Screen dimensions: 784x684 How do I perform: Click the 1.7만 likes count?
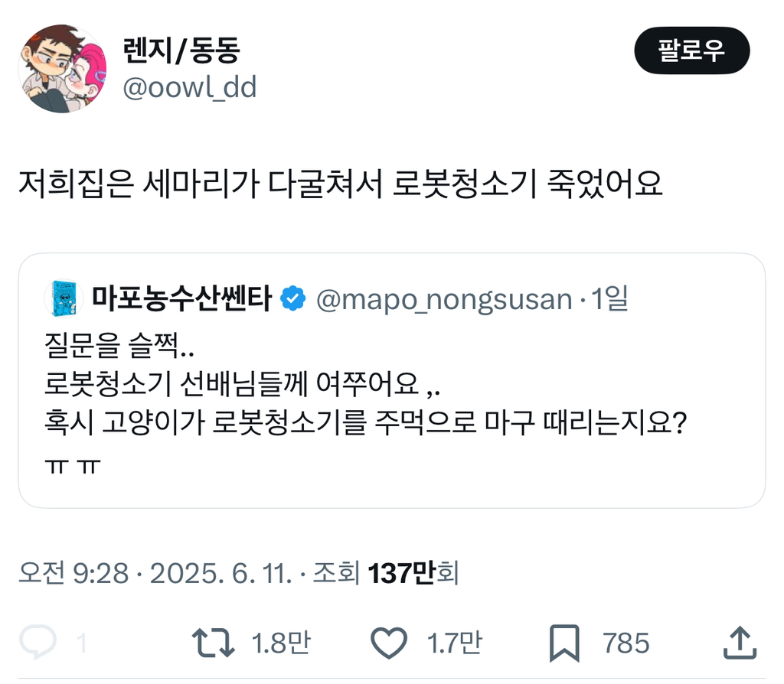click(453, 643)
